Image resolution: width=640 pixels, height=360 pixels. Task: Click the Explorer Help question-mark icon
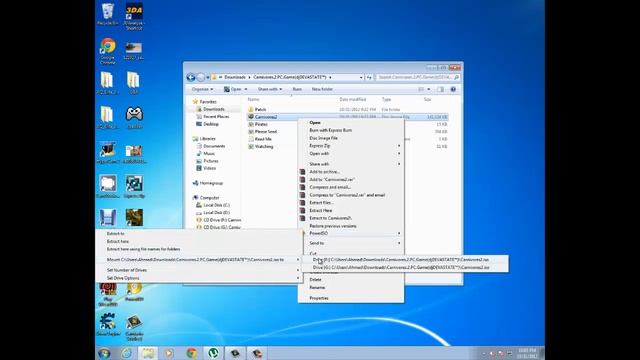click(453, 89)
